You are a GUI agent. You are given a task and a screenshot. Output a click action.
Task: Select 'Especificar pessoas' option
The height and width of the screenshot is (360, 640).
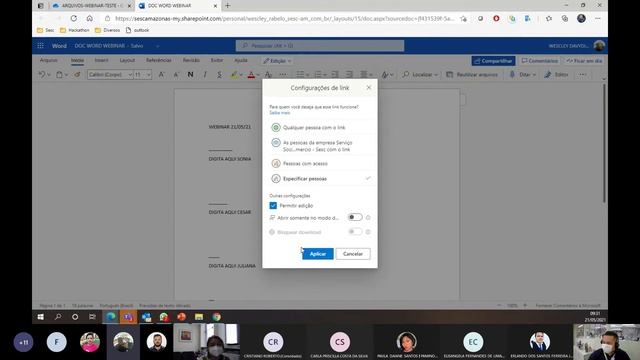(x=320, y=178)
